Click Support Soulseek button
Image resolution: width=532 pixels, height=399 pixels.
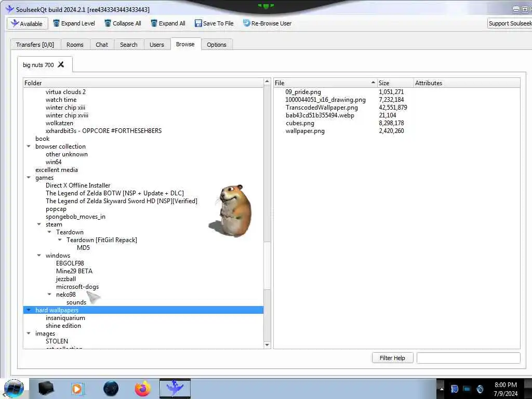[510, 23]
